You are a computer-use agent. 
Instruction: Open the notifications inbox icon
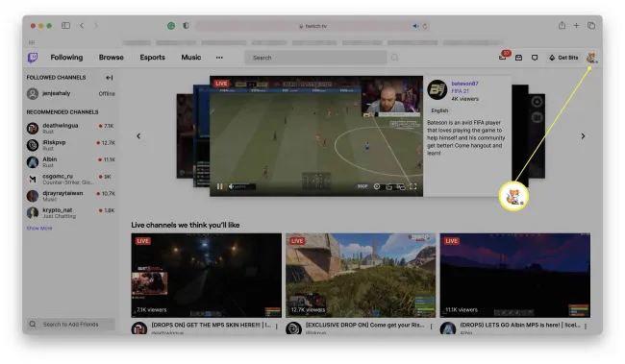coord(518,58)
